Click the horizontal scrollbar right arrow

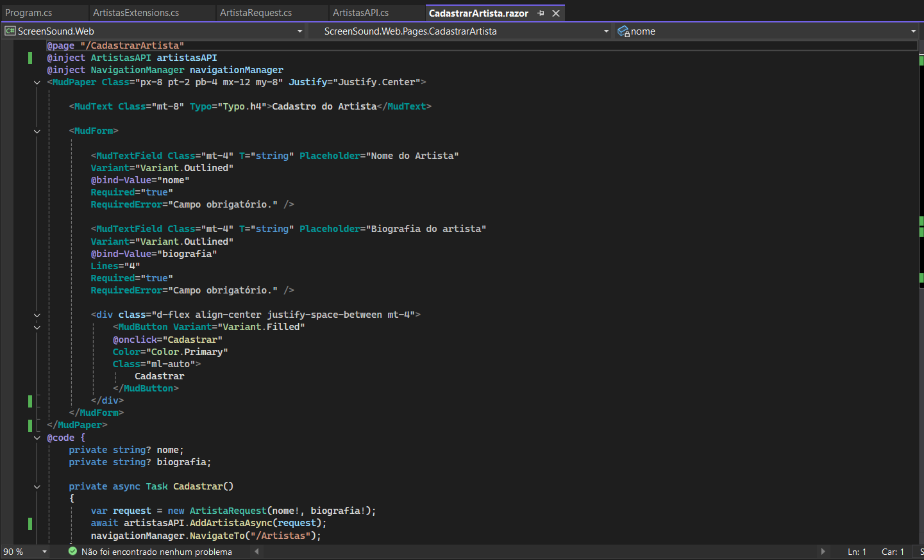point(823,552)
